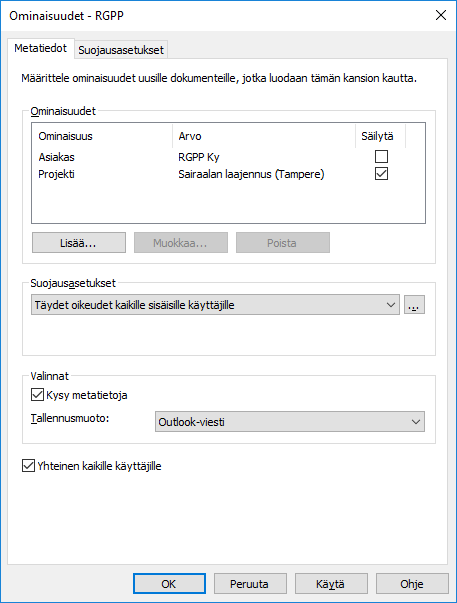Open the Suojausasetukset tab
This screenshot has width=457, height=603.
[121, 50]
